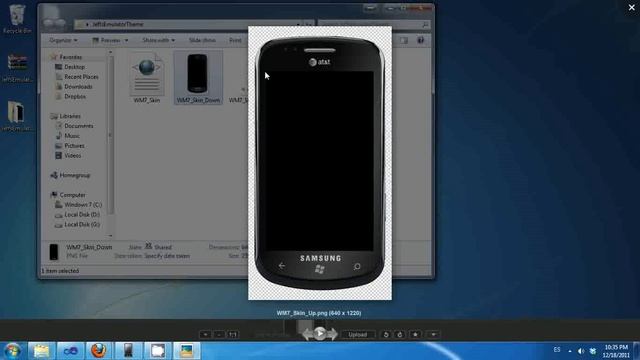The height and width of the screenshot is (360, 640).
Task: Click Print in Explorer toolbar
Action: pos(236,40)
